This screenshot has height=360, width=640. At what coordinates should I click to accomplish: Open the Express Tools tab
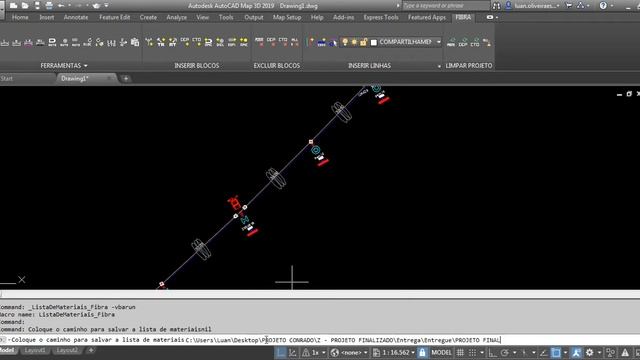381,18
